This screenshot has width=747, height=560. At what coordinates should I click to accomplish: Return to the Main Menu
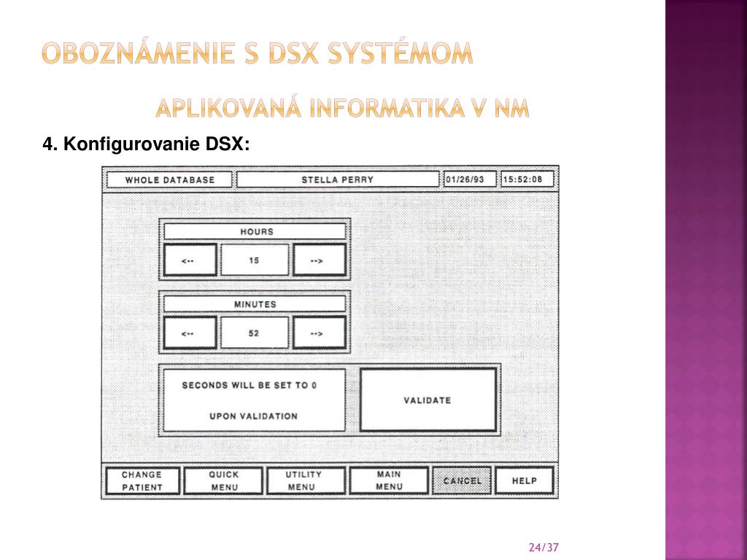click(389, 481)
